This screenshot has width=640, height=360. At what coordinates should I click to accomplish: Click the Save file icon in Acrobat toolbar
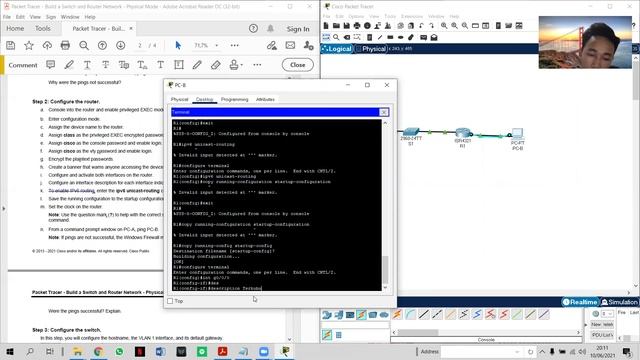point(11,45)
